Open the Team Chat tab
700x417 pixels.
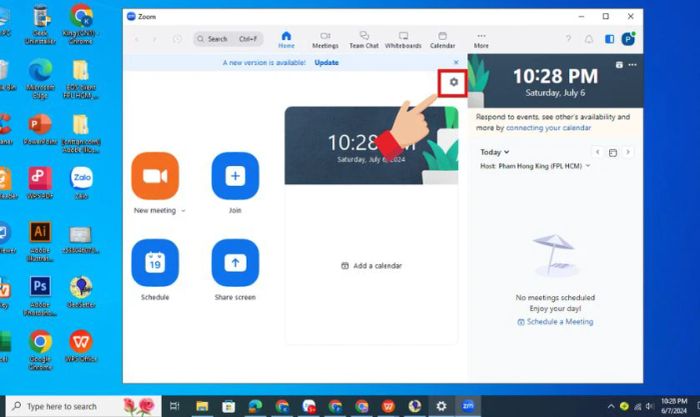tap(364, 40)
